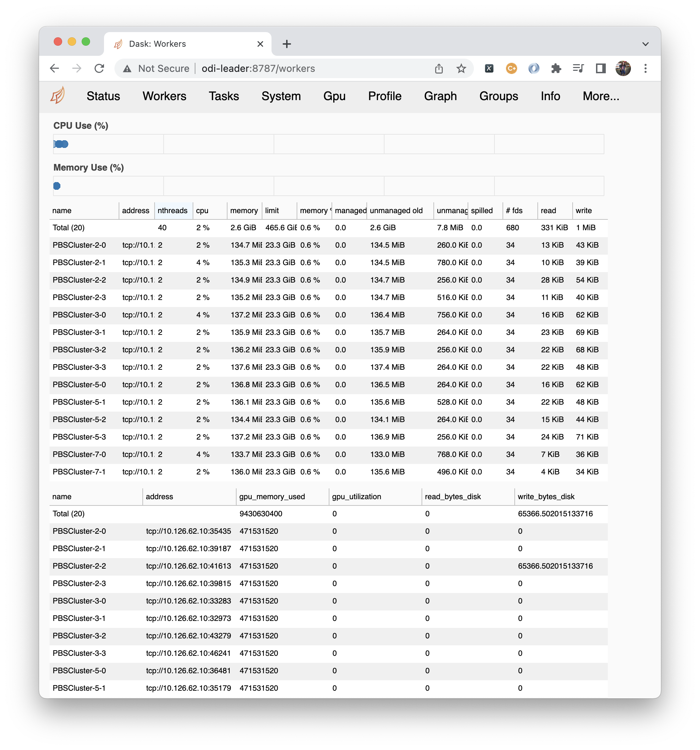Toggle browser side panel icon
Image resolution: width=700 pixels, height=750 pixels.
point(601,68)
